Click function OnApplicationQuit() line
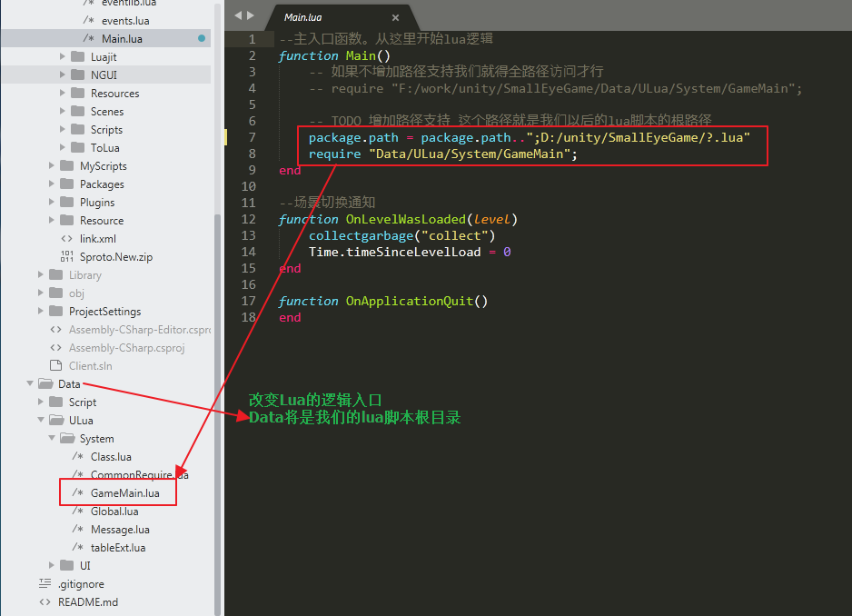 pos(383,301)
